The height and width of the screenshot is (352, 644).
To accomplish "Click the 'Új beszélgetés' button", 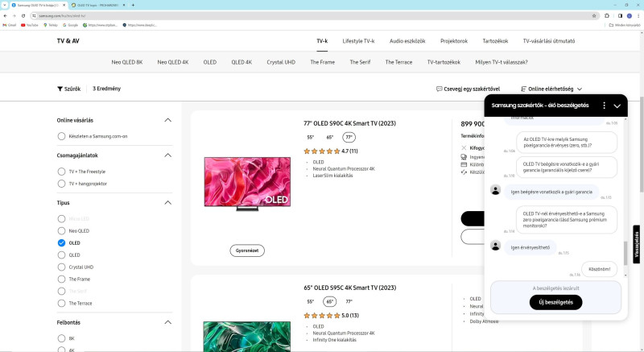I will pyautogui.click(x=555, y=302).
